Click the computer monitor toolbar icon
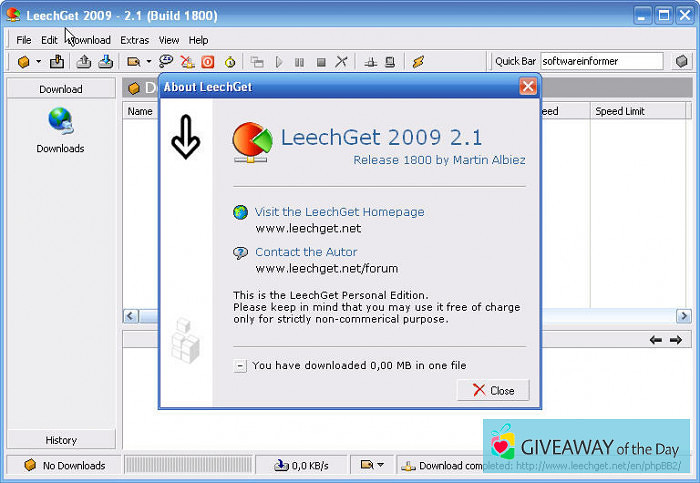The image size is (700, 483). [x=390, y=62]
